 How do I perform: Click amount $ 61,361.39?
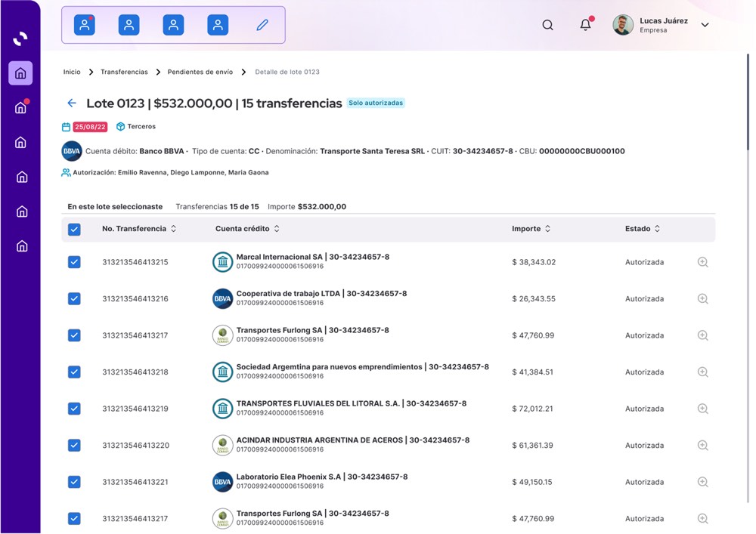click(532, 445)
